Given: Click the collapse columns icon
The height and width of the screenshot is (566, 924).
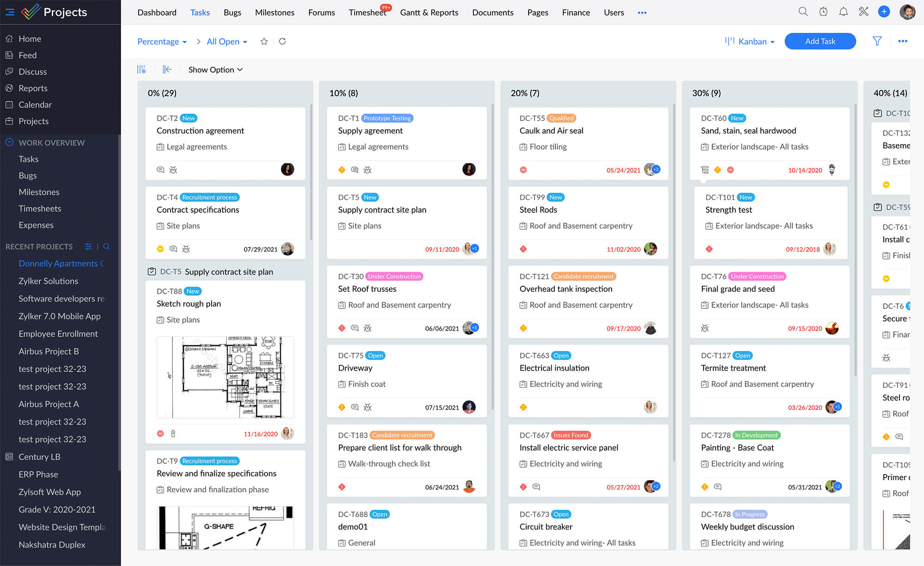Looking at the screenshot, I should pyautogui.click(x=167, y=69).
